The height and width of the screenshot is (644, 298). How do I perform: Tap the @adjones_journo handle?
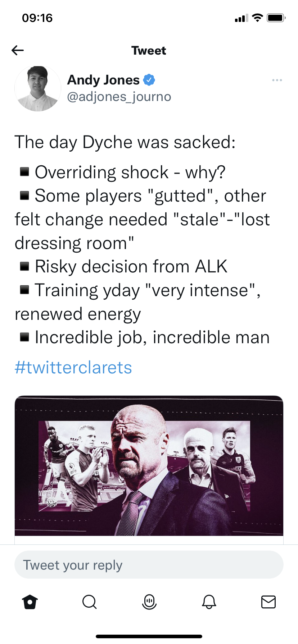tap(119, 97)
